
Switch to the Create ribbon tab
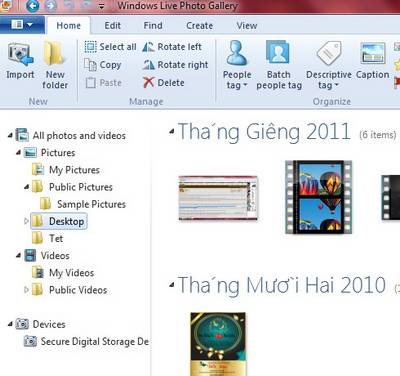[x=199, y=26]
